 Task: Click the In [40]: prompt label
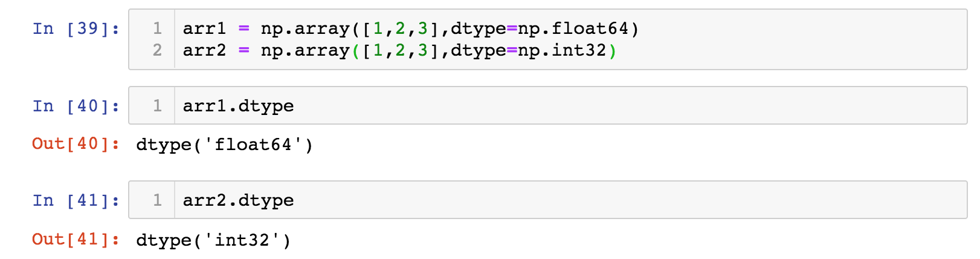[x=76, y=106]
